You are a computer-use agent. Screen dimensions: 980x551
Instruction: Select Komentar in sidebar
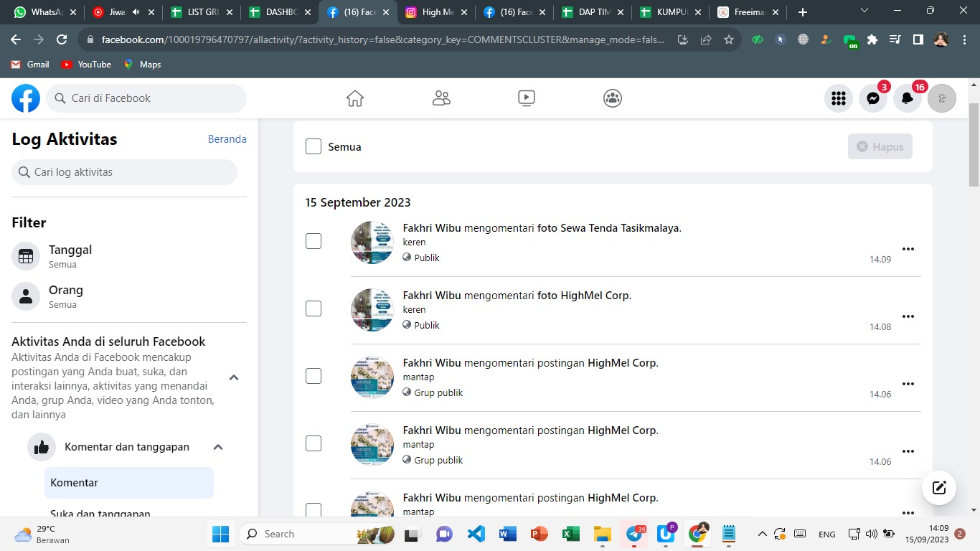129,483
